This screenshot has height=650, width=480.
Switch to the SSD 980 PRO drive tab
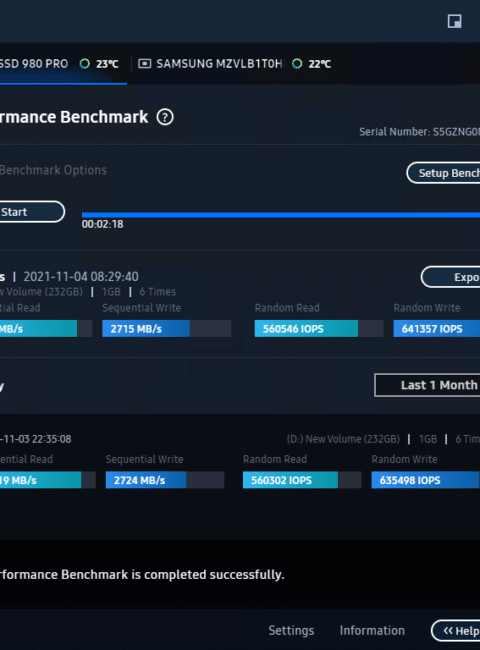tap(63, 64)
